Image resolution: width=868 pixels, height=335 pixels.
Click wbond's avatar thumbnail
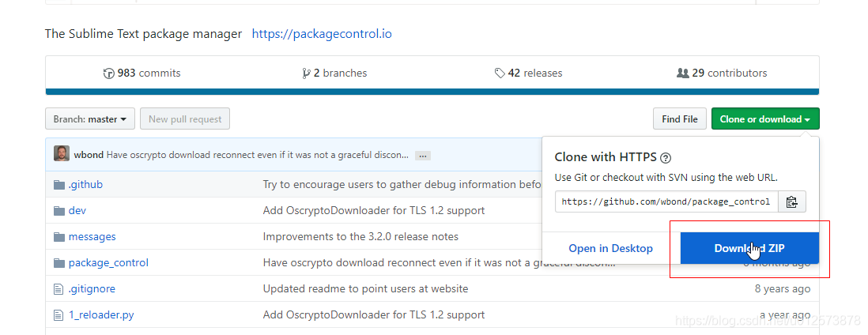(62, 153)
